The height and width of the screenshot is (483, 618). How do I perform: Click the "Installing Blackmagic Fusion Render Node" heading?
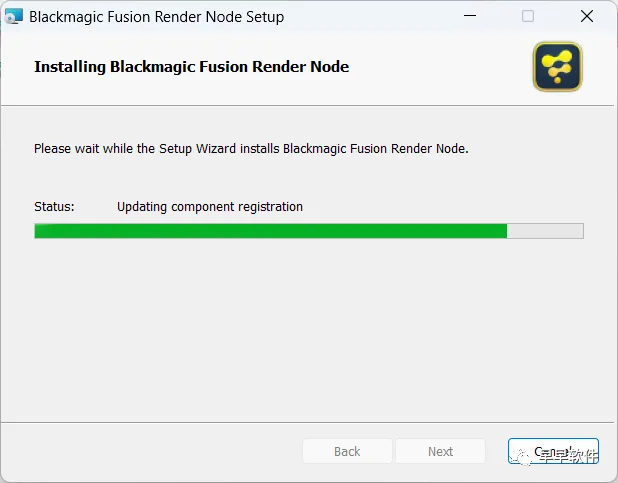pos(192,67)
